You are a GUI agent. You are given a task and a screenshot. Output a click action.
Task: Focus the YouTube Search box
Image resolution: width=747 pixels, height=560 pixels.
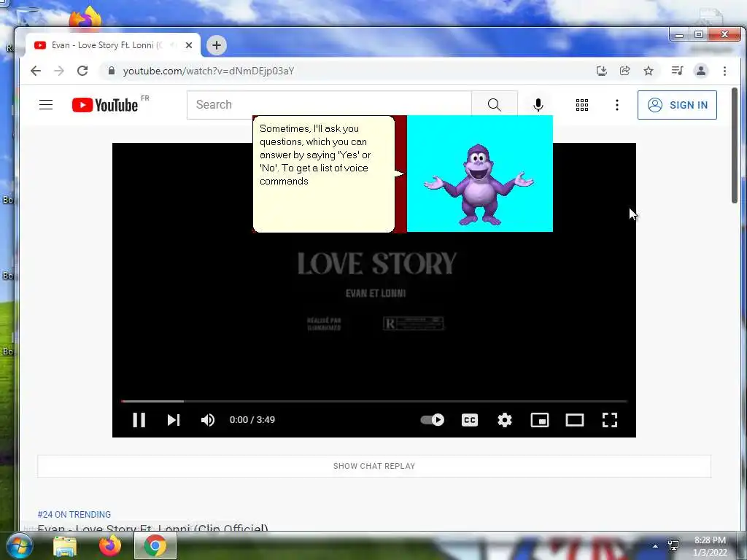329,105
